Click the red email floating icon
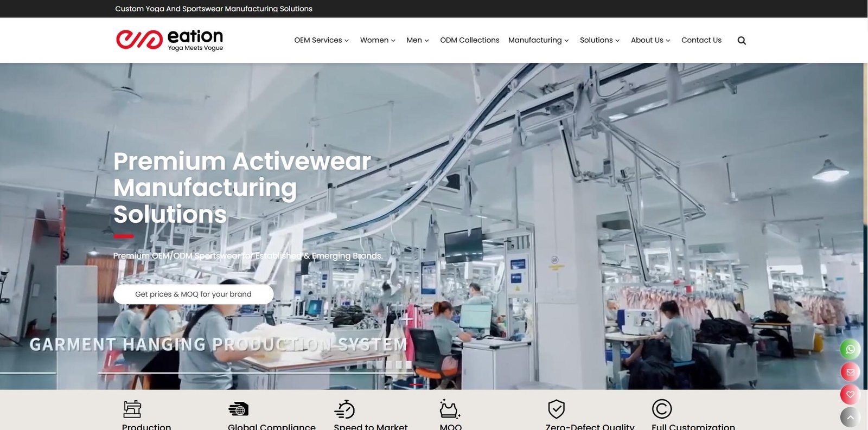Image resolution: width=868 pixels, height=430 pixels. 850,372
